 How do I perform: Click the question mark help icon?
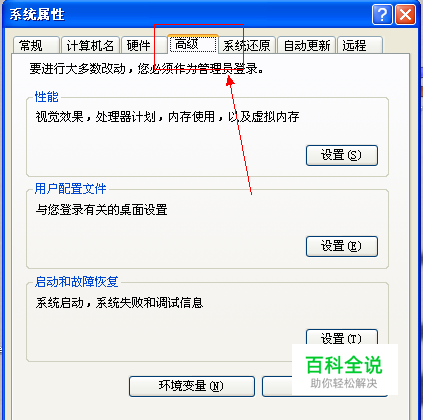tap(382, 15)
